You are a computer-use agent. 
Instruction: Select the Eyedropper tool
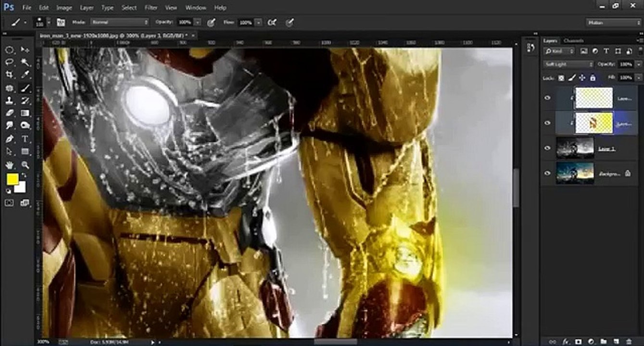(25, 75)
